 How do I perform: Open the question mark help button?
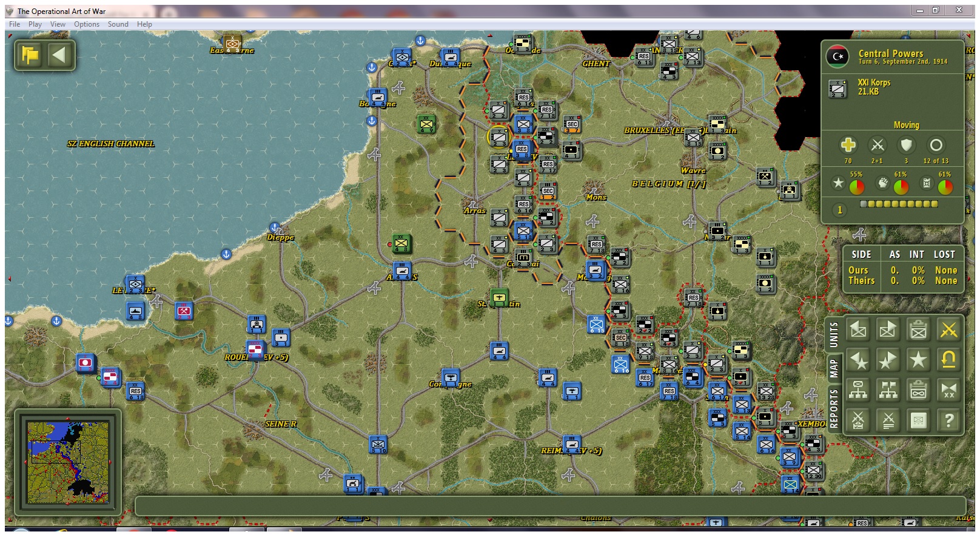click(948, 420)
